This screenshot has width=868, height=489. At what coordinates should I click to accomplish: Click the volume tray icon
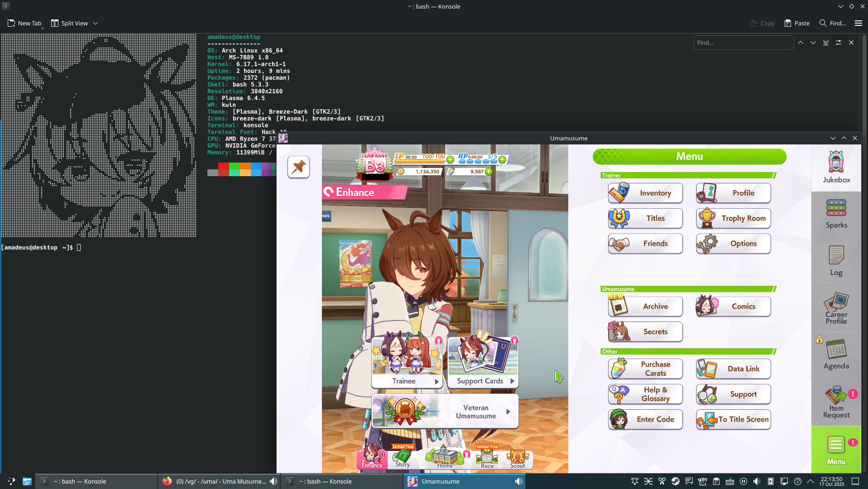(757, 481)
